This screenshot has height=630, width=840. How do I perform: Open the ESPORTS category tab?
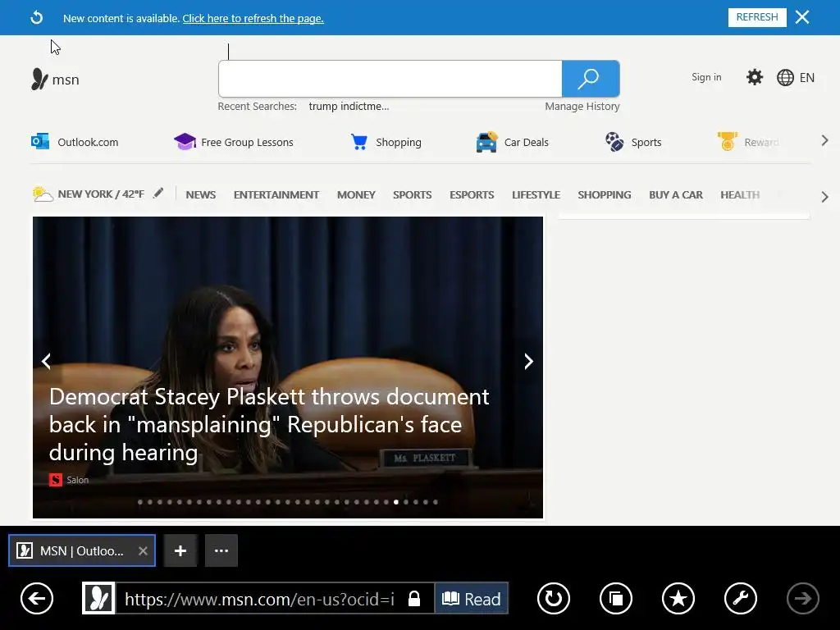click(x=472, y=195)
